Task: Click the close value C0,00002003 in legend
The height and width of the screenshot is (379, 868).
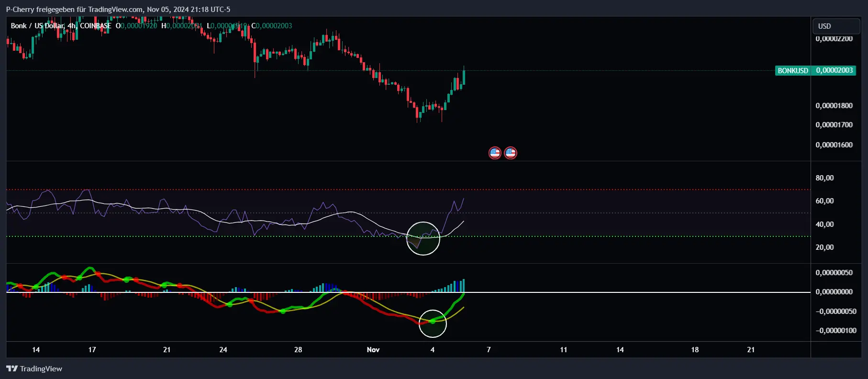Action: click(272, 26)
